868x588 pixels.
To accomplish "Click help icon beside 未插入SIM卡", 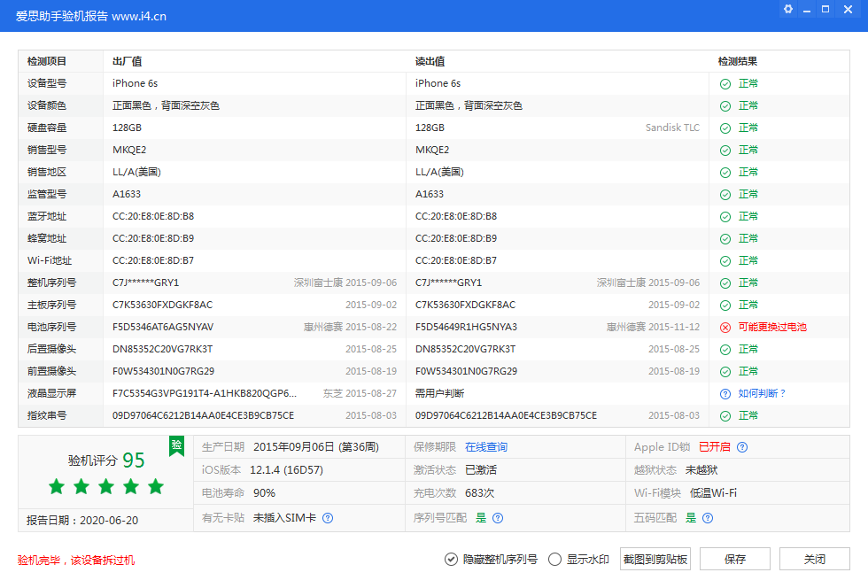I will click(x=328, y=518).
